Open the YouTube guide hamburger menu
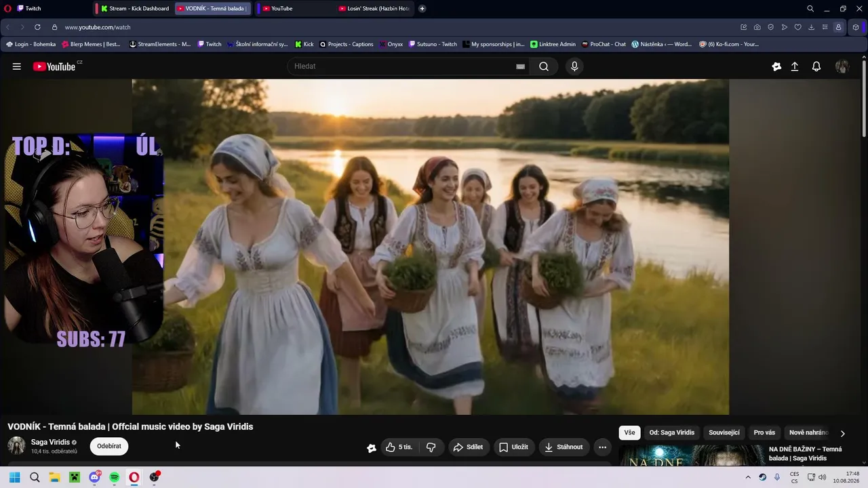The width and height of the screenshot is (868, 488). (x=17, y=66)
